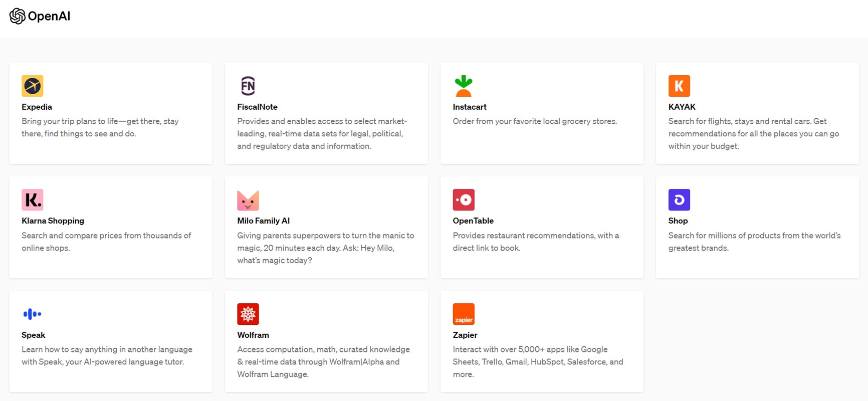Image resolution: width=868 pixels, height=401 pixels.
Task: Select the Shop plugin title
Action: coord(678,221)
